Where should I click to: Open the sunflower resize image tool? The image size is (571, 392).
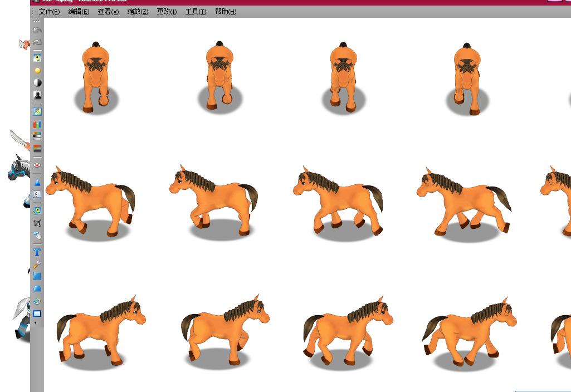tap(37, 210)
